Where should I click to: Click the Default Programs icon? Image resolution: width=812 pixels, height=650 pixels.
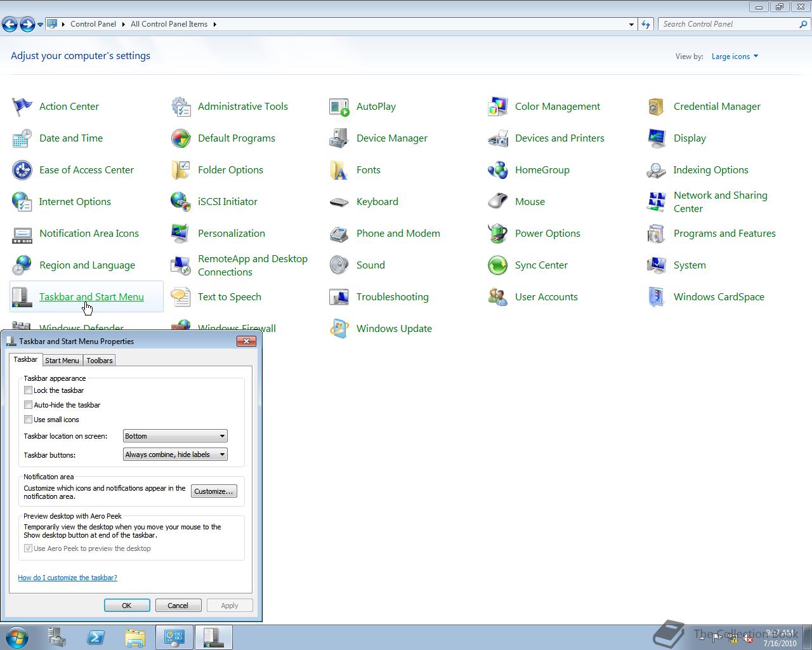[x=181, y=138]
